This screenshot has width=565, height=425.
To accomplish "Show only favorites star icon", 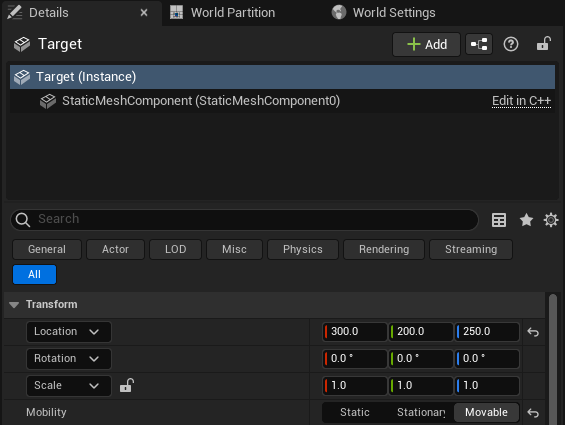I will pos(526,220).
